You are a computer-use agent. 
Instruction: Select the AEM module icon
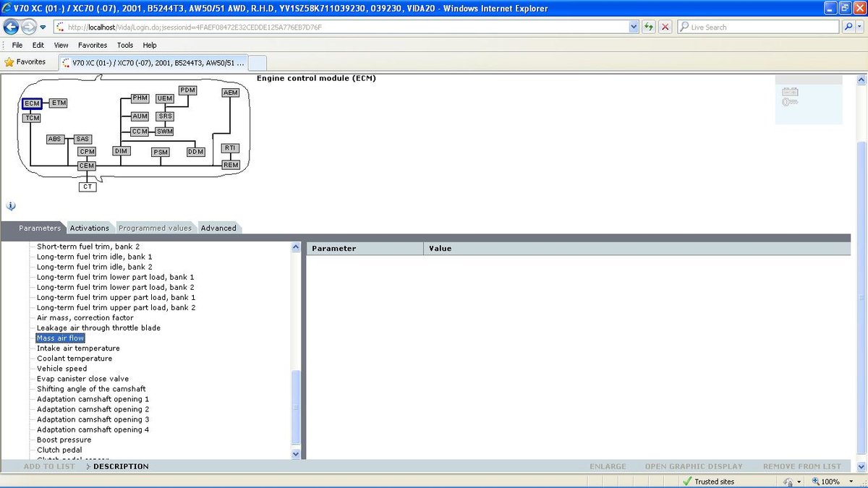click(230, 92)
